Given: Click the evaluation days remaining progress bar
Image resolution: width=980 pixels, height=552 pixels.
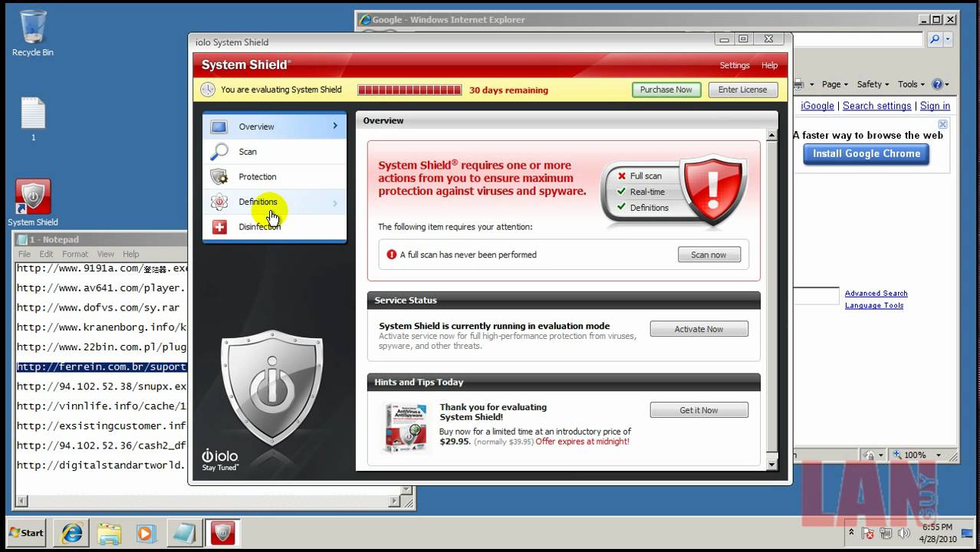Looking at the screenshot, I should point(409,90).
